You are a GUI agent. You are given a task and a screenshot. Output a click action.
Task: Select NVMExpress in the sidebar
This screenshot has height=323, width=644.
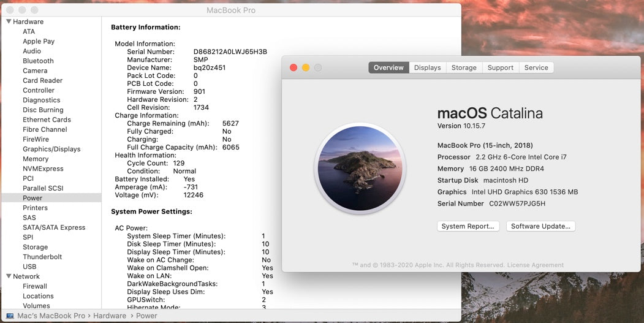(43, 169)
